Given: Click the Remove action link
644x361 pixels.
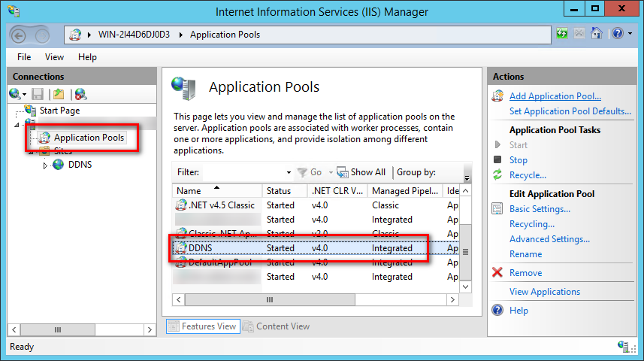Looking at the screenshot, I should [526, 273].
